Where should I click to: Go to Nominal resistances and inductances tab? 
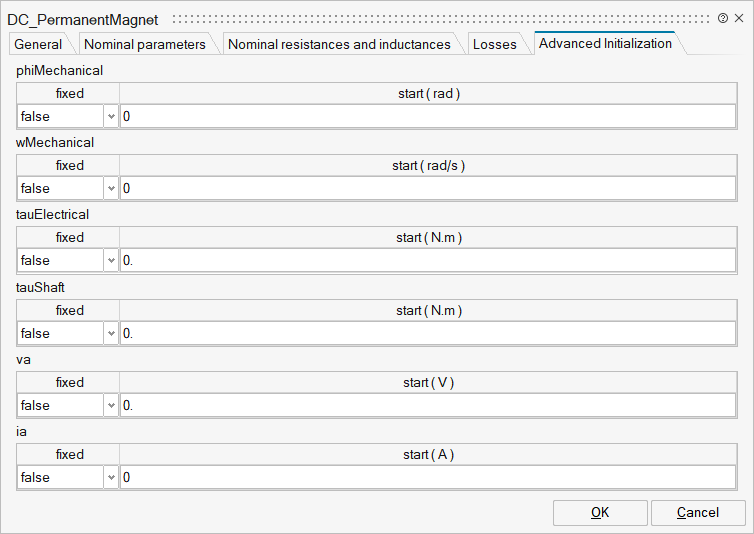point(339,44)
